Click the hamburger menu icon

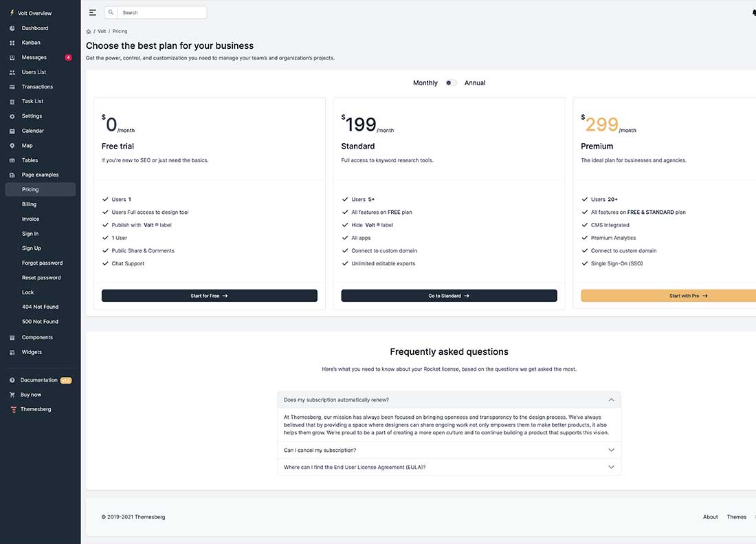coord(92,12)
